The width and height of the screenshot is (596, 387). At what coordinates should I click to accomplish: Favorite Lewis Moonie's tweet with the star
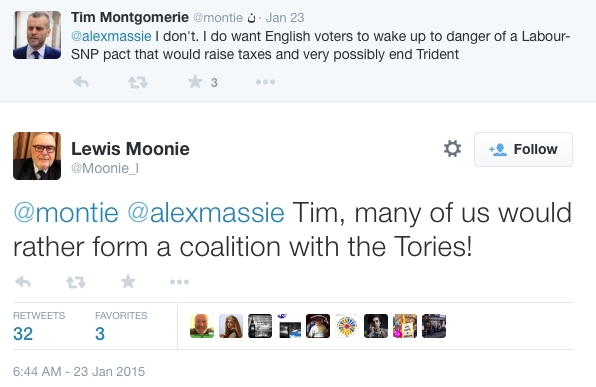click(x=128, y=281)
